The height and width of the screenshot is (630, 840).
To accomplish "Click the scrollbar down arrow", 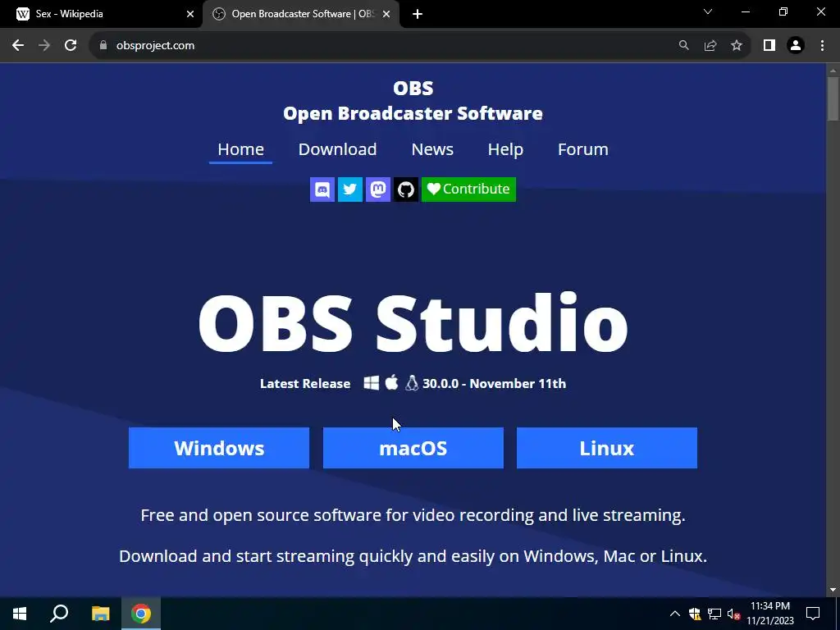I will coord(833,591).
